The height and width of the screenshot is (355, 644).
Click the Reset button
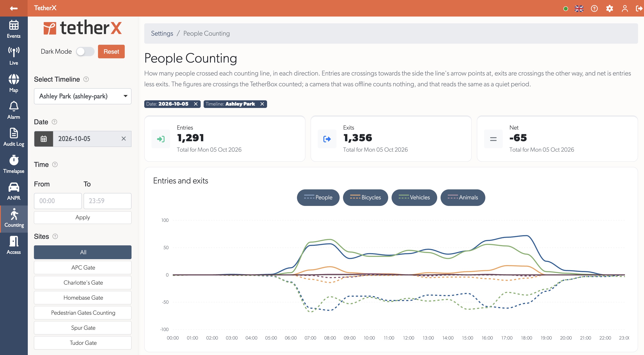tap(111, 52)
